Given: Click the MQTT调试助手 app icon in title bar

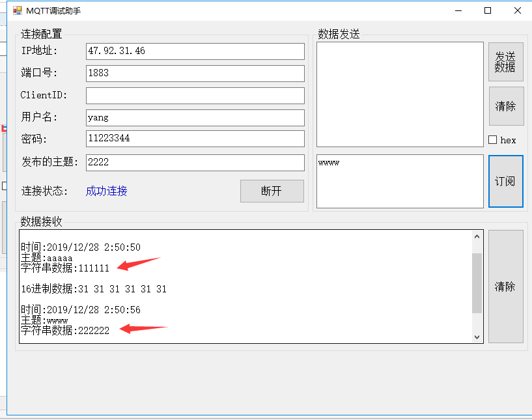Looking at the screenshot, I should (18, 10).
